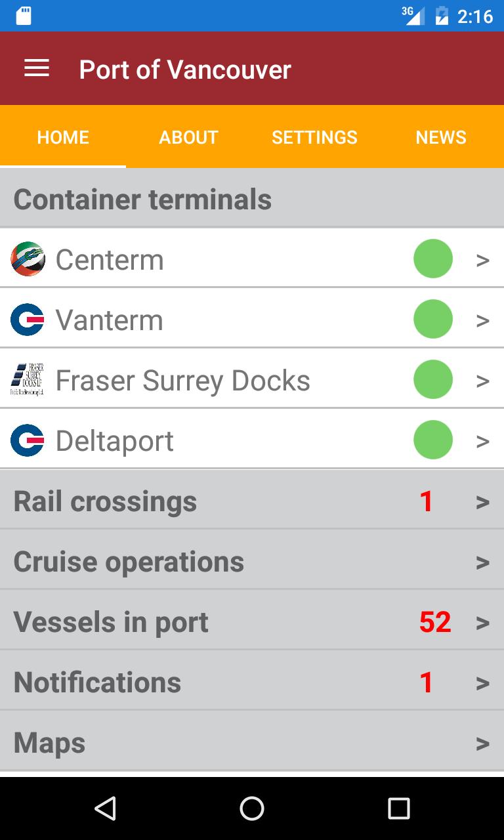Open Maps section chevron
The width and height of the screenshot is (504, 840).
click(483, 744)
